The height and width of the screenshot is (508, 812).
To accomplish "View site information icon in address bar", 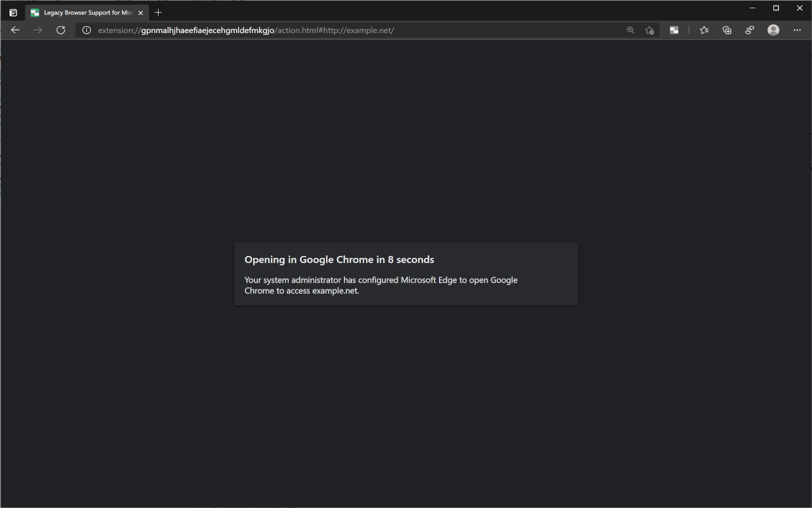I will pos(87,30).
